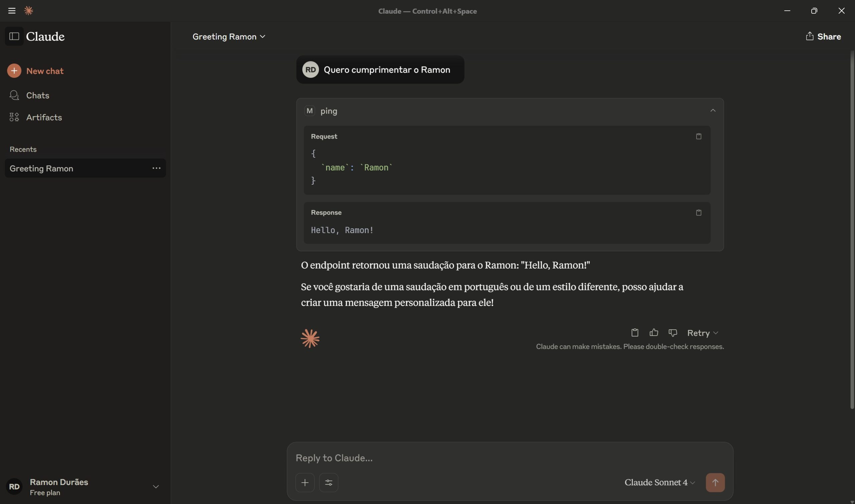Minimize the Claude window
This screenshot has height=504, width=855.
[787, 11]
